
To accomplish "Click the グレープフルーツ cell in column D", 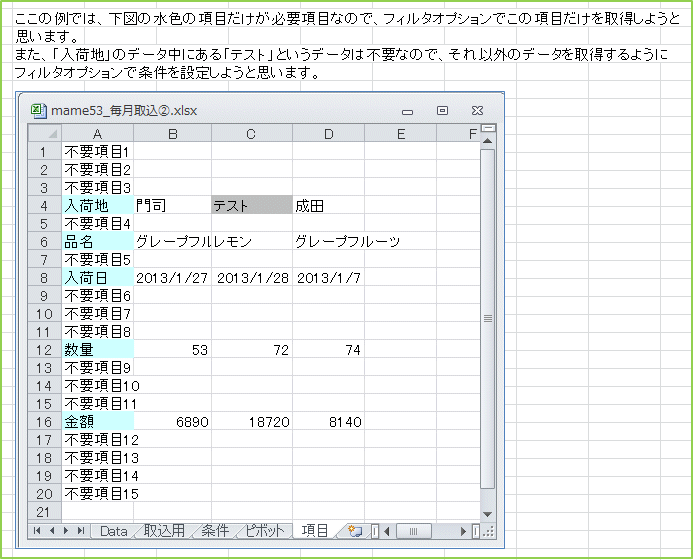I will (x=328, y=241).
